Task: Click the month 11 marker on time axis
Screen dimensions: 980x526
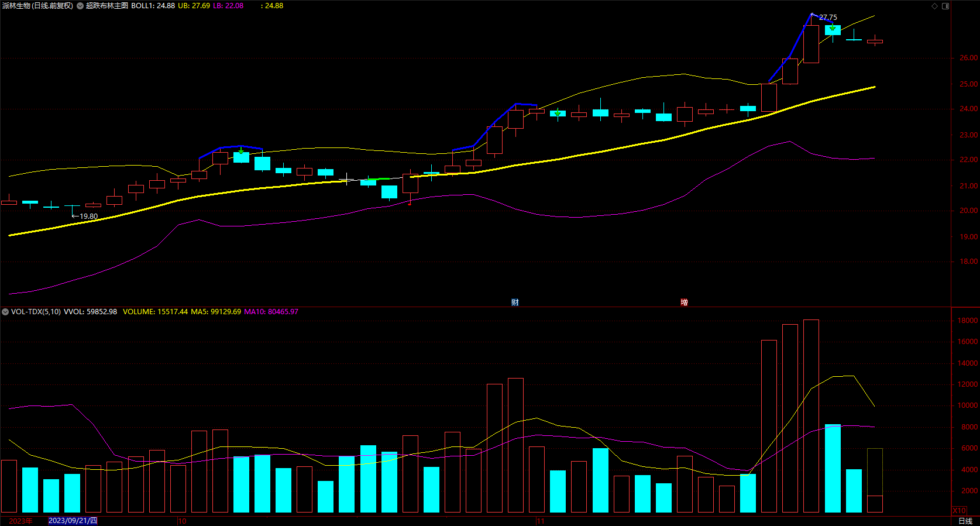Action: click(541, 521)
